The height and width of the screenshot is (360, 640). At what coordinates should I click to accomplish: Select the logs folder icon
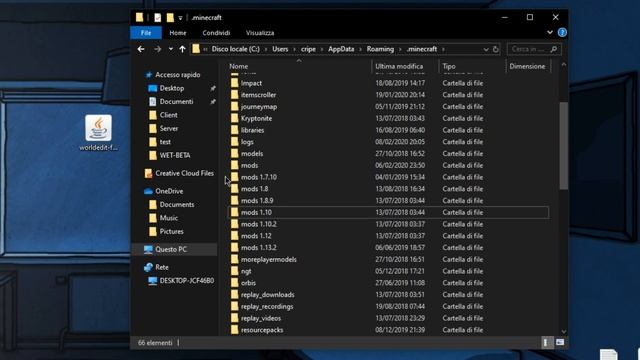pos(234,142)
